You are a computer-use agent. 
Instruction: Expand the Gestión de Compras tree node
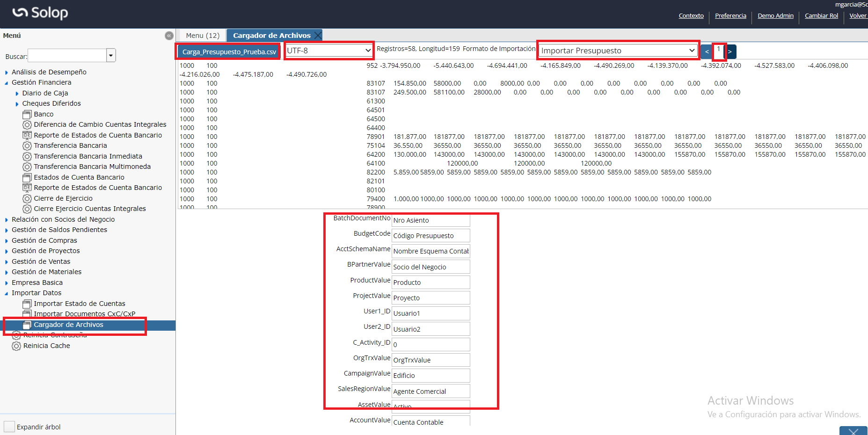pyautogui.click(x=7, y=241)
